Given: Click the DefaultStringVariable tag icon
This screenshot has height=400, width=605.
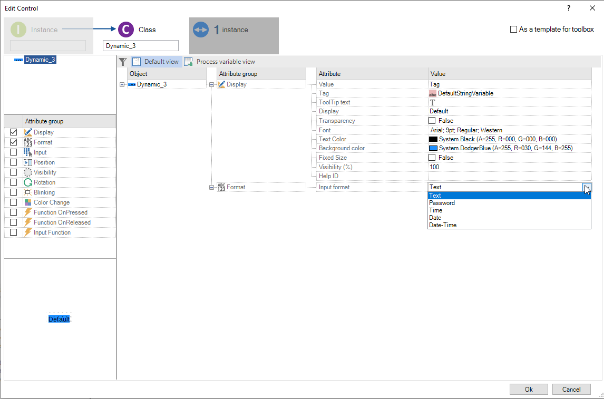Looking at the screenshot, I should (x=433, y=93).
